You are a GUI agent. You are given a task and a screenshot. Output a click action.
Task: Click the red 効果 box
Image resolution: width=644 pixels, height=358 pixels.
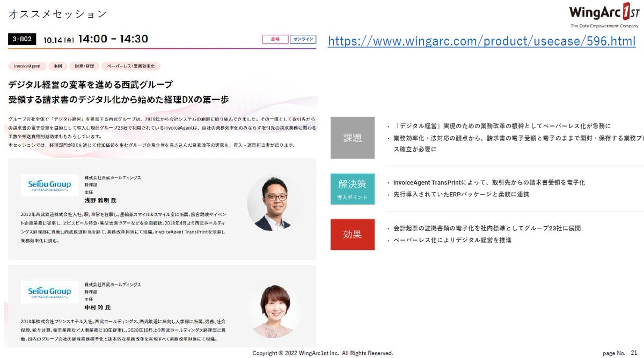pyautogui.click(x=353, y=234)
